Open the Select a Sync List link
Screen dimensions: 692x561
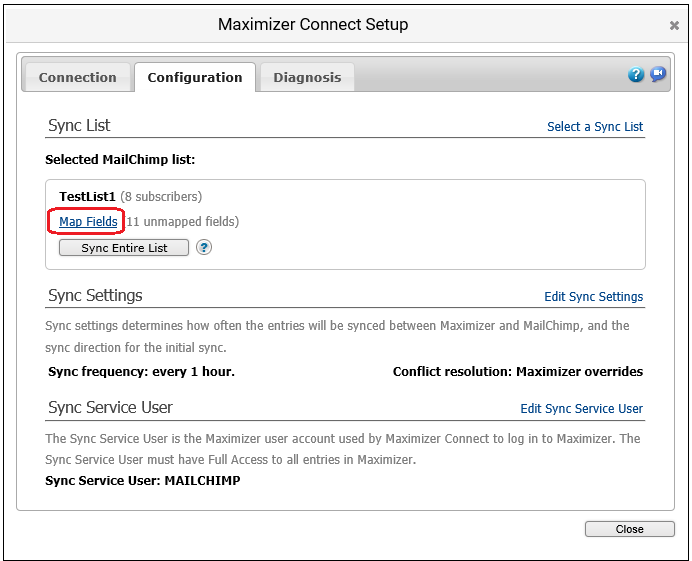point(595,127)
